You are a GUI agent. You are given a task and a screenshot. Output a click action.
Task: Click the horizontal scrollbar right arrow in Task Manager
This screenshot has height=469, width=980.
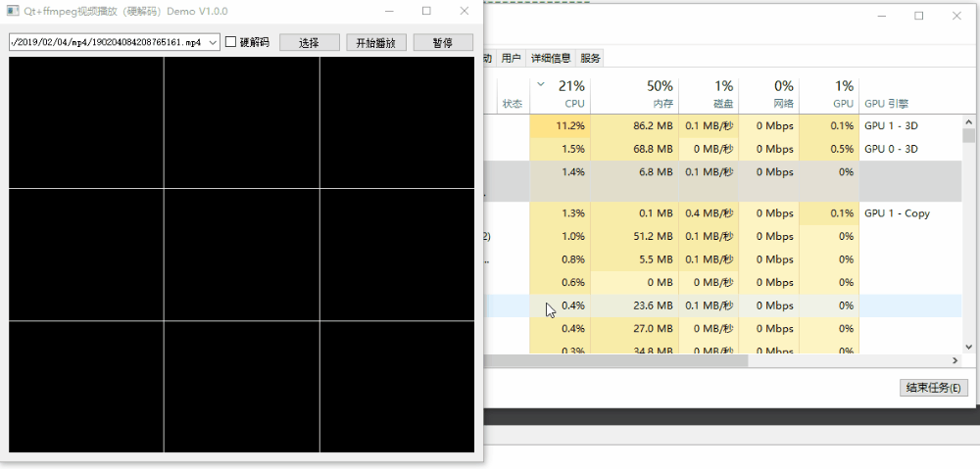click(x=955, y=360)
